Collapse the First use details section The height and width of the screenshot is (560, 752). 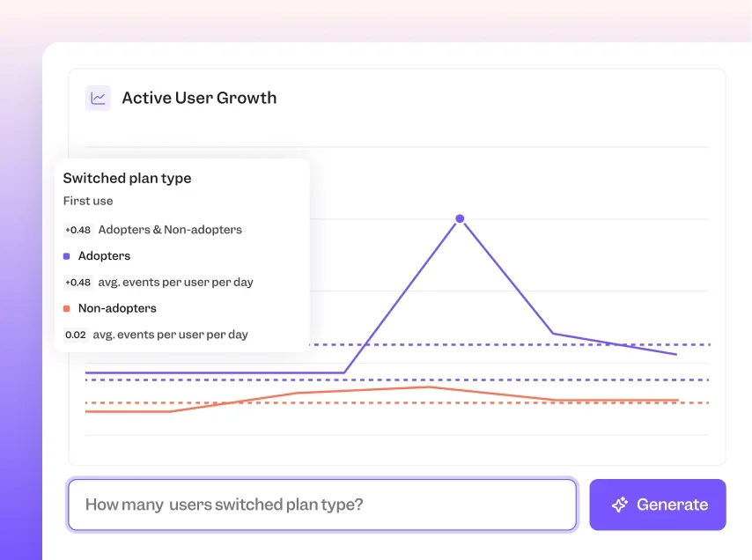(x=88, y=201)
